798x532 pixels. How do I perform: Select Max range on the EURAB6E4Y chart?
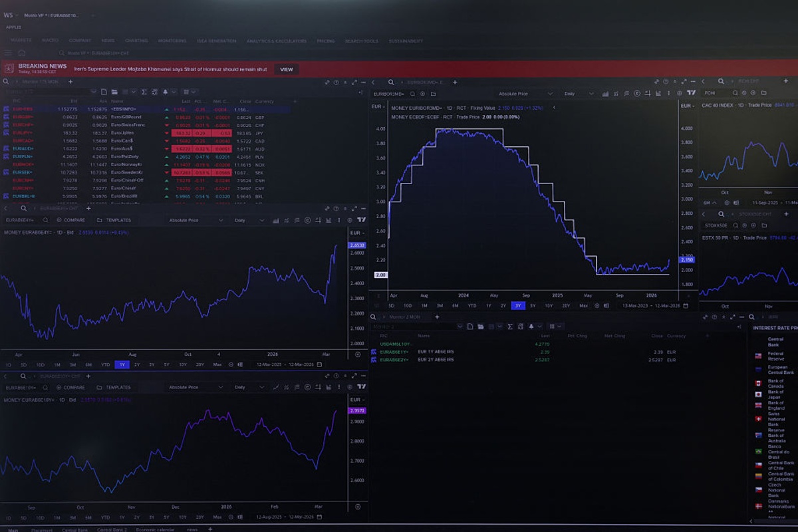[217, 364]
